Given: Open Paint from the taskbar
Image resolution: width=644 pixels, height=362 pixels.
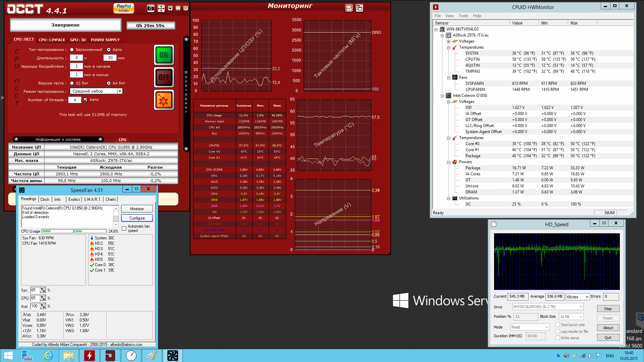Looking at the screenshot, I should point(152,356).
